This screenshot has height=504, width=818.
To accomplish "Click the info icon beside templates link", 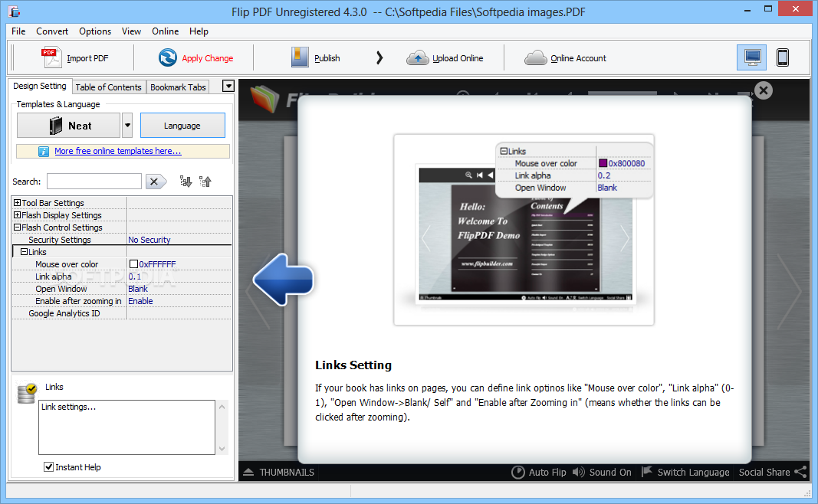I will coord(44,151).
